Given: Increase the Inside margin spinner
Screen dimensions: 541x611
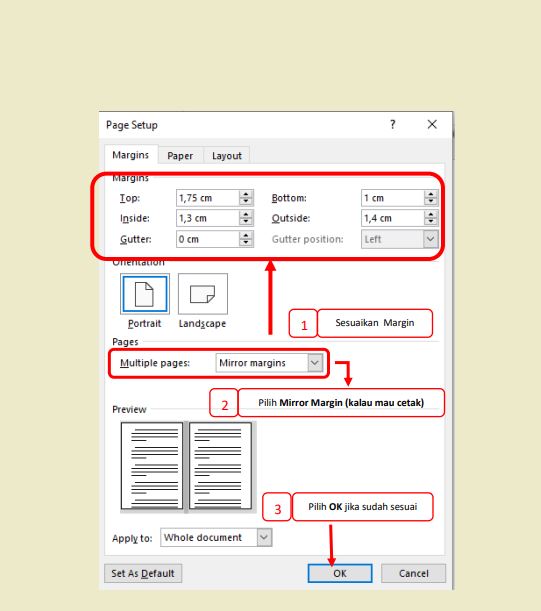Looking at the screenshot, I should tap(246, 214).
